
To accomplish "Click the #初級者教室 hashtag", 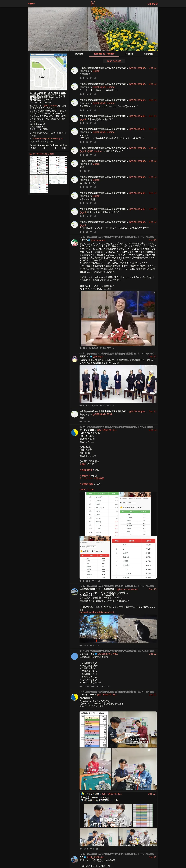I will 86,470.
